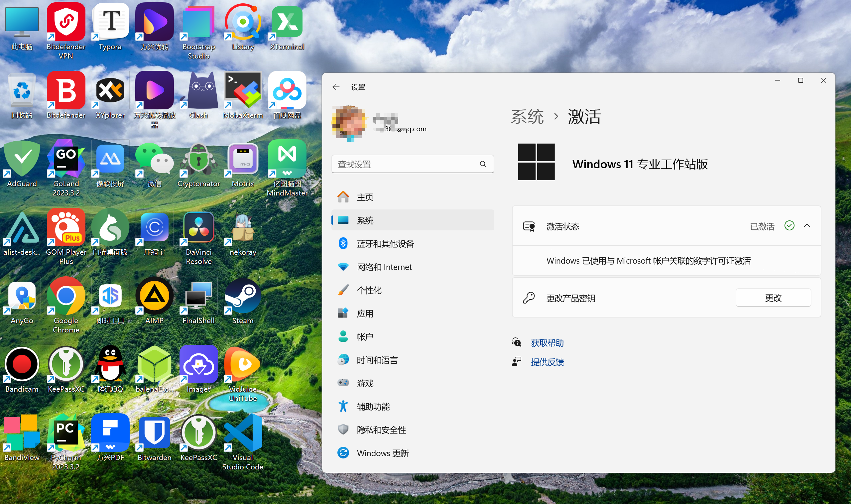Collapse the 激活状态 section chevron

[807, 226]
